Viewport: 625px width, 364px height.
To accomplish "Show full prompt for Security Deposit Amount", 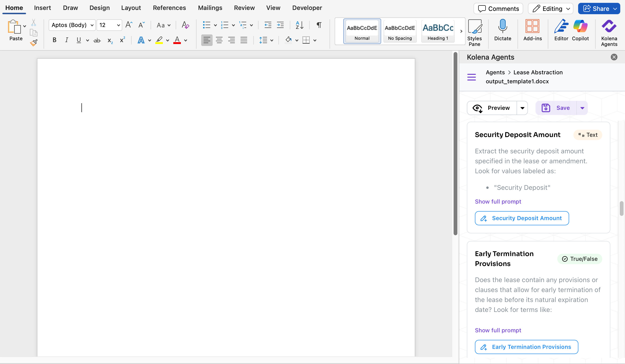I will click(498, 202).
